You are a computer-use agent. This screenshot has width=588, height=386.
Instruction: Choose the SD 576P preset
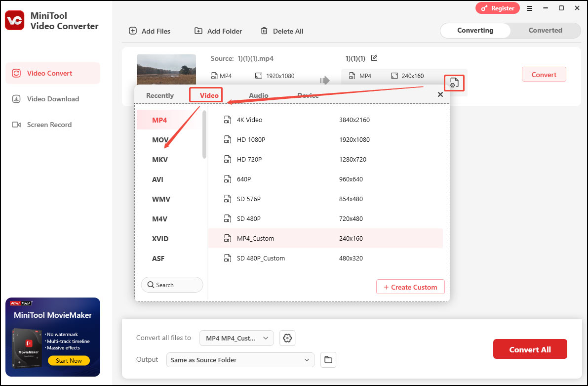click(325, 199)
